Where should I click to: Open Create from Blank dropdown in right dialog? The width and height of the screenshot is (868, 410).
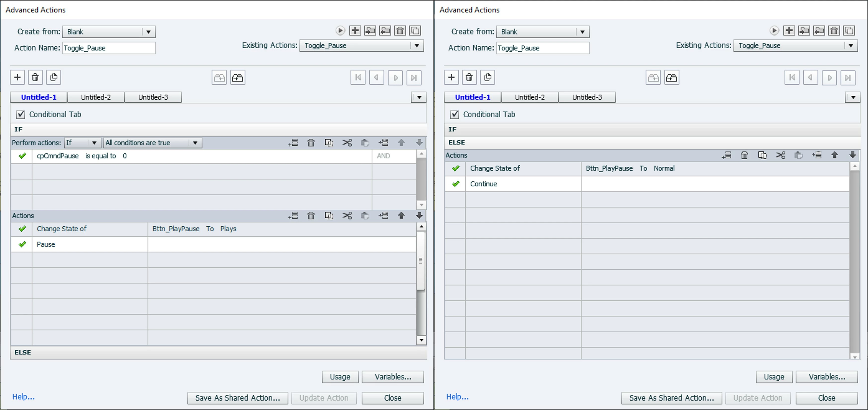(x=582, y=32)
